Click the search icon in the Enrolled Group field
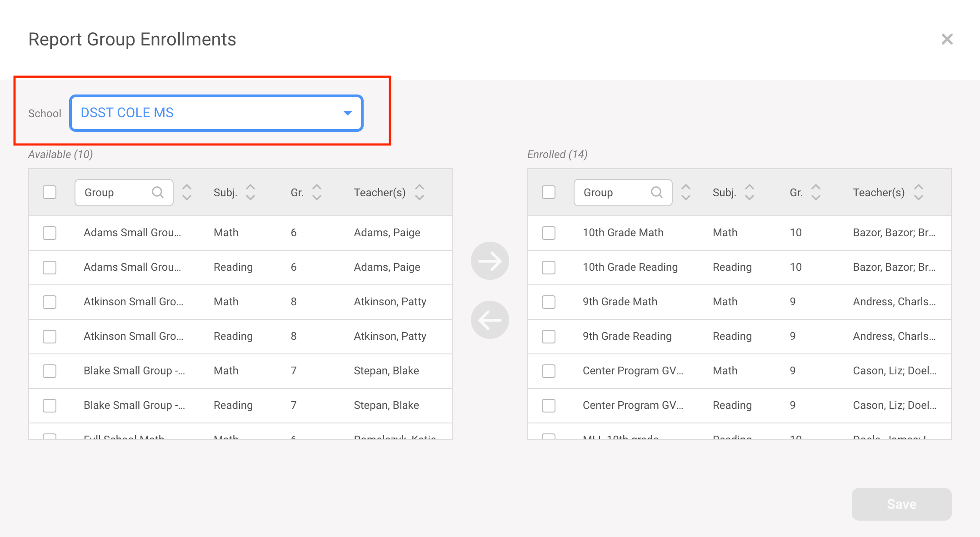The width and height of the screenshot is (980, 537). pyautogui.click(x=657, y=192)
